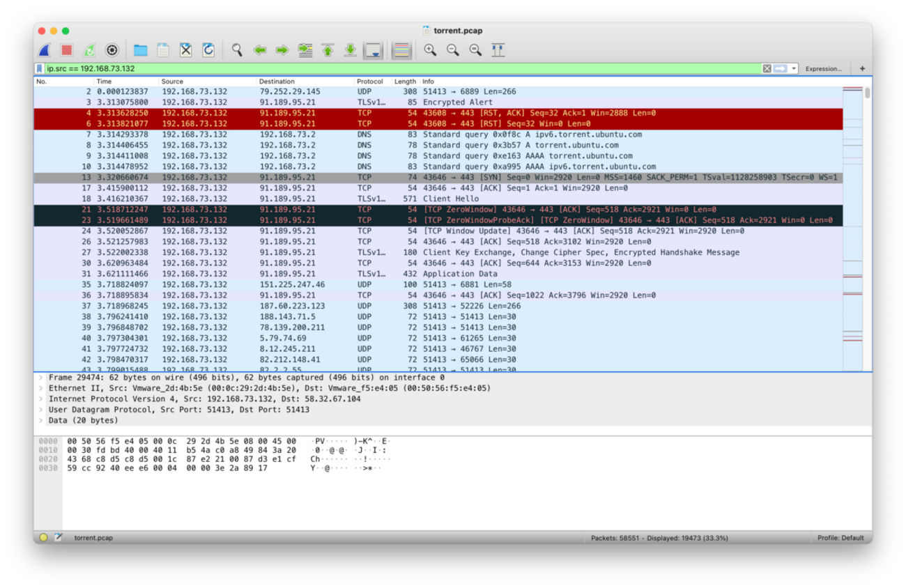Screen dimensions: 906x588
Task: Toggle auto-scroll during live capture
Action: [x=374, y=50]
